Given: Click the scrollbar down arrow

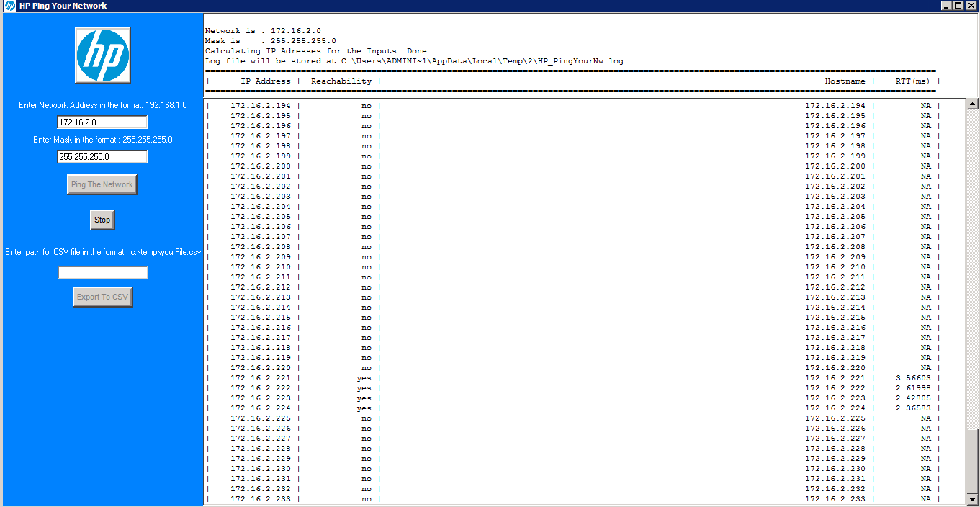Looking at the screenshot, I should tap(973, 498).
